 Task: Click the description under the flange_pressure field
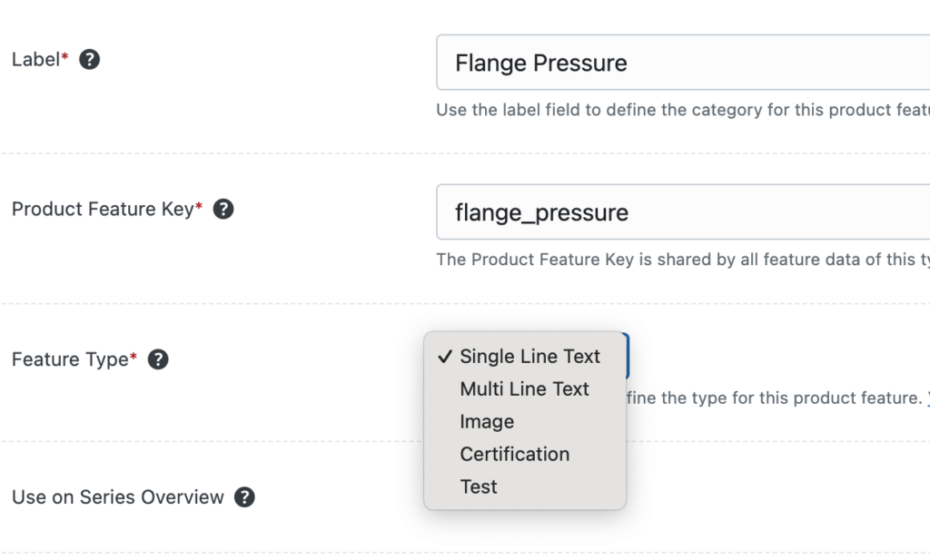681,260
